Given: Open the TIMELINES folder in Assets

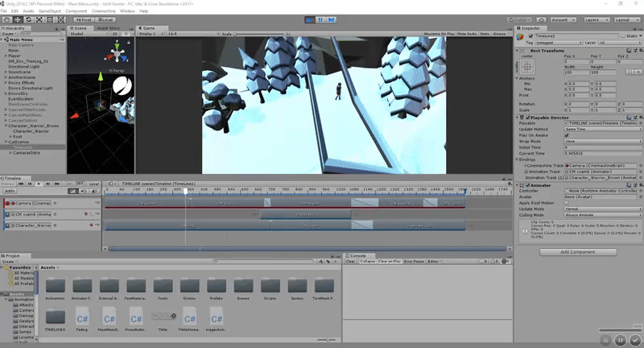Looking at the screenshot, I should 55,317.
